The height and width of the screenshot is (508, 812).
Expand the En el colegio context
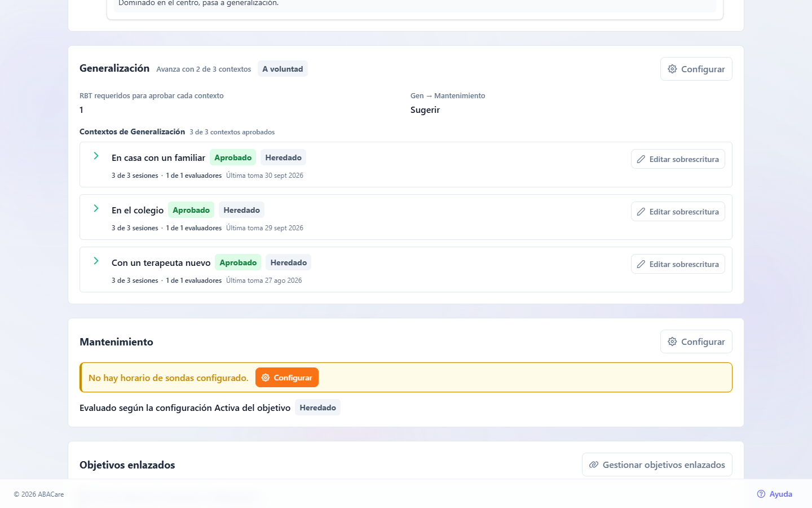point(96,208)
